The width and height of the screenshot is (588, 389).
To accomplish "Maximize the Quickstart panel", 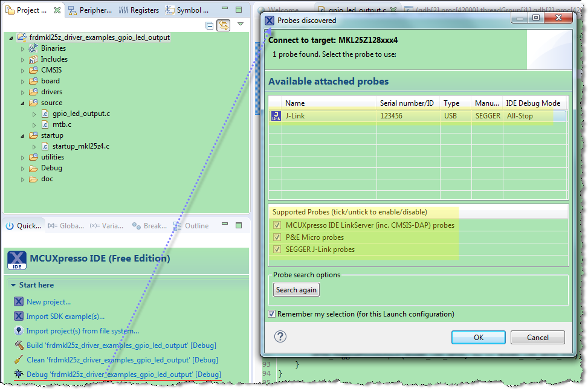I will tap(239, 225).
